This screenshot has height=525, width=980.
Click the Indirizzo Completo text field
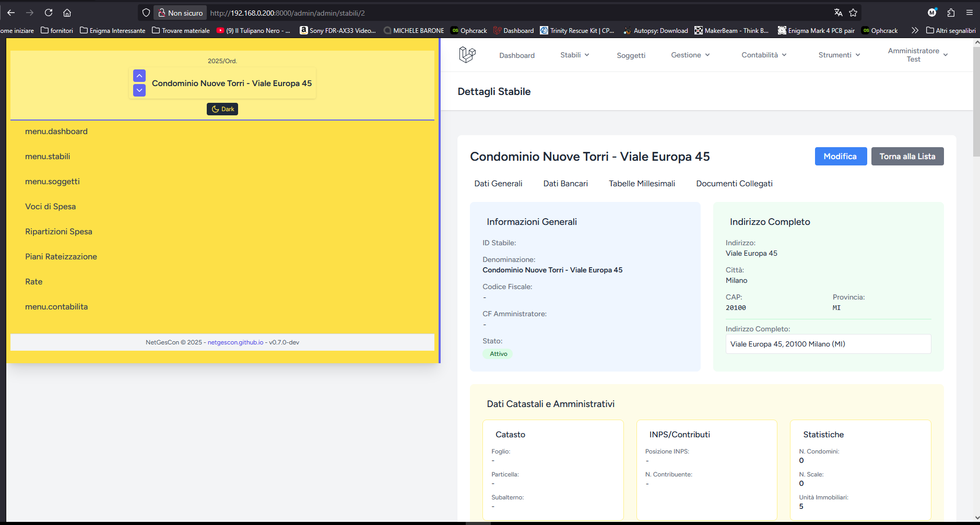click(x=828, y=344)
